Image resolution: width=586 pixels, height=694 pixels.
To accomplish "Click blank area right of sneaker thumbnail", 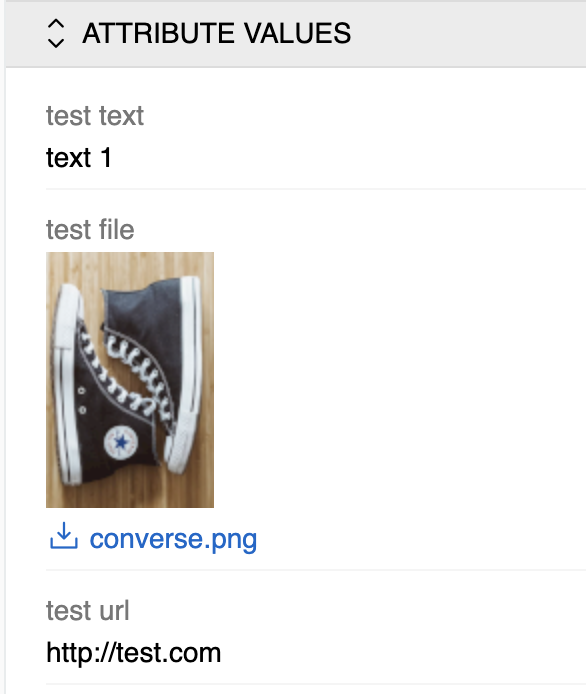I will coord(398,380).
